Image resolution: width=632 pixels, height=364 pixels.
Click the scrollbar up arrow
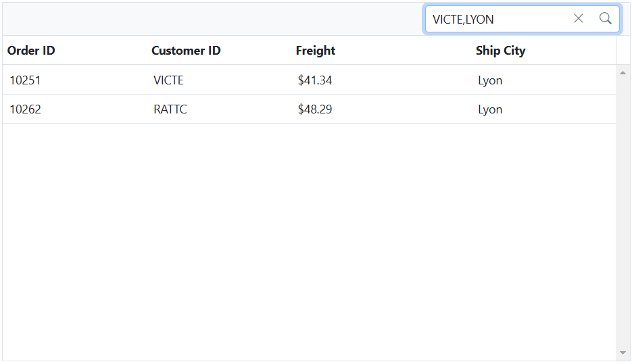pyautogui.click(x=623, y=73)
